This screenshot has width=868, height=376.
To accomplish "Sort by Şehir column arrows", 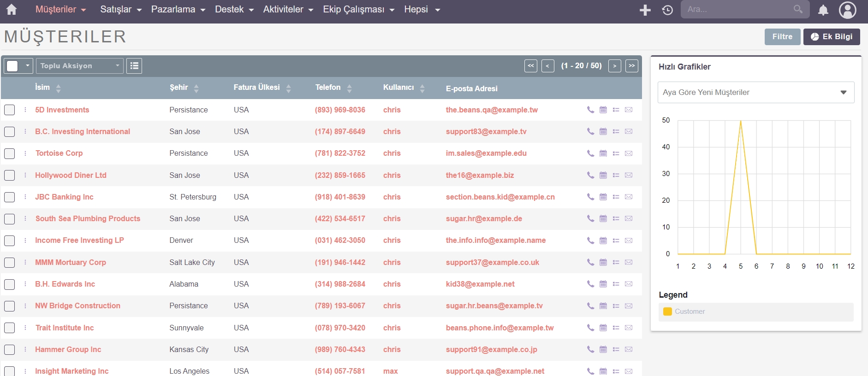I will click(x=196, y=88).
